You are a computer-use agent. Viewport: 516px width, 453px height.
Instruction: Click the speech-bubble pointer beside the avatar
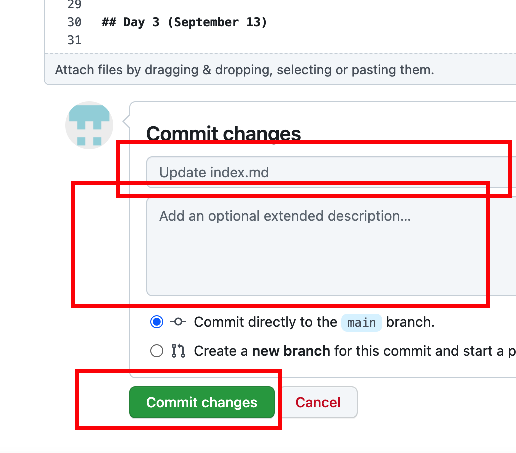pyautogui.click(x=126, y=121)
